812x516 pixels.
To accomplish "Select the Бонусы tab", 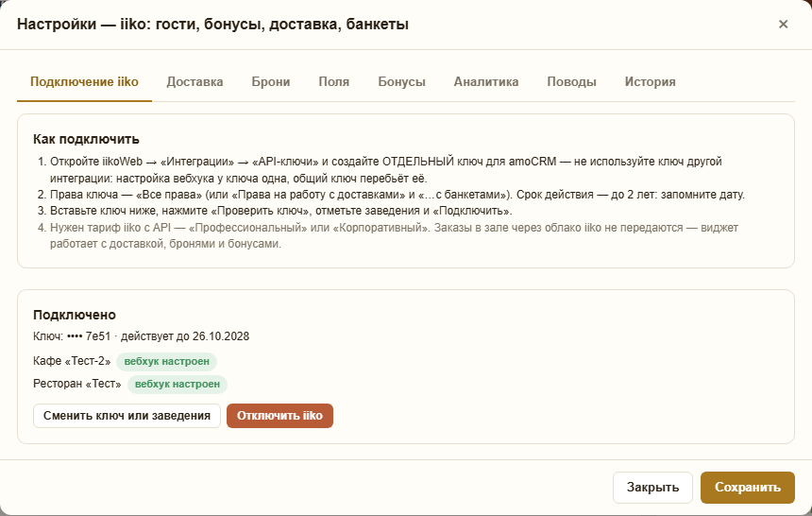I will tap(402, 82).
